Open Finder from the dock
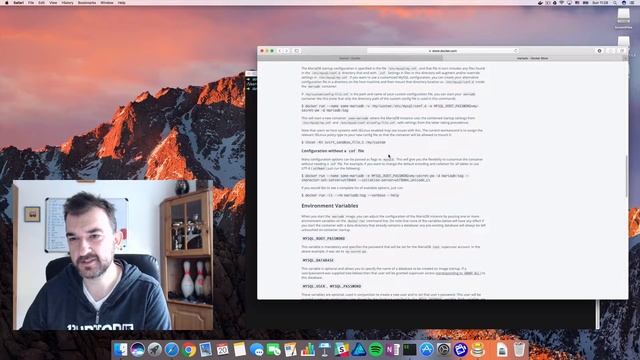Viewport: 640px width, 360px height. pos(120,350)
